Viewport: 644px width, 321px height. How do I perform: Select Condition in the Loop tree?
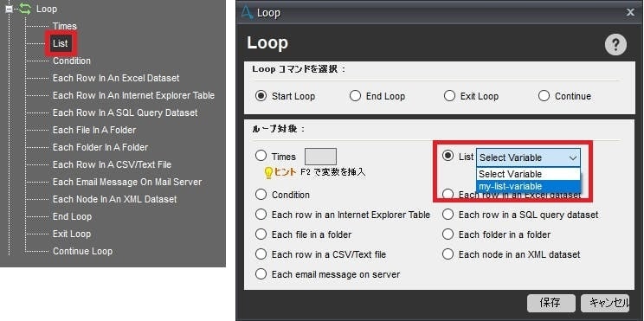pos(72,61)
